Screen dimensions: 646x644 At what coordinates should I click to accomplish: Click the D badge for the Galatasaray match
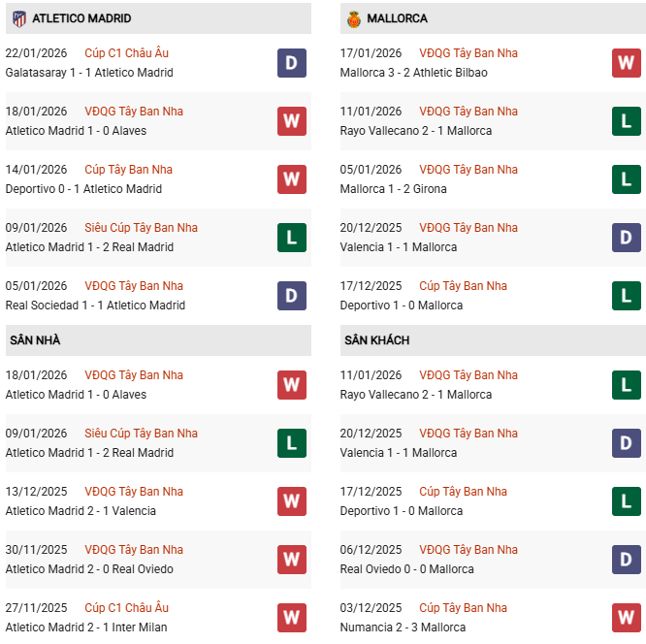(x=292, y=63)
